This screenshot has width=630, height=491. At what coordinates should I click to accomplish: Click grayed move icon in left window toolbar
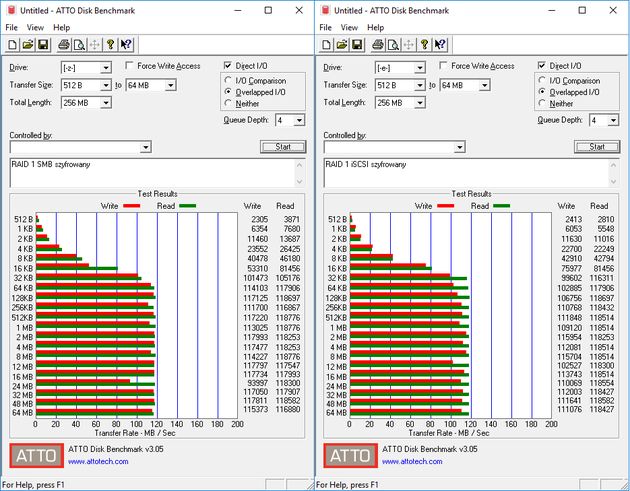[x=94, y=45]
